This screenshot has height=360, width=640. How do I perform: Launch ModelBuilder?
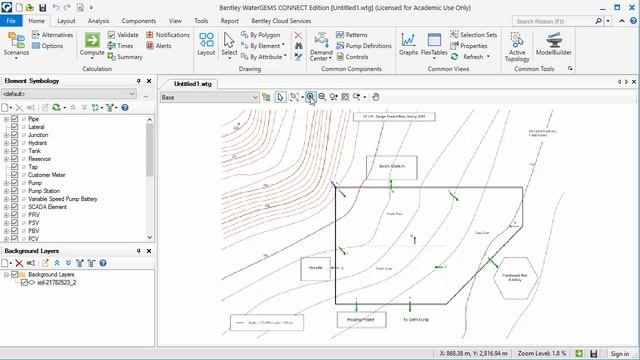[553, 44]
